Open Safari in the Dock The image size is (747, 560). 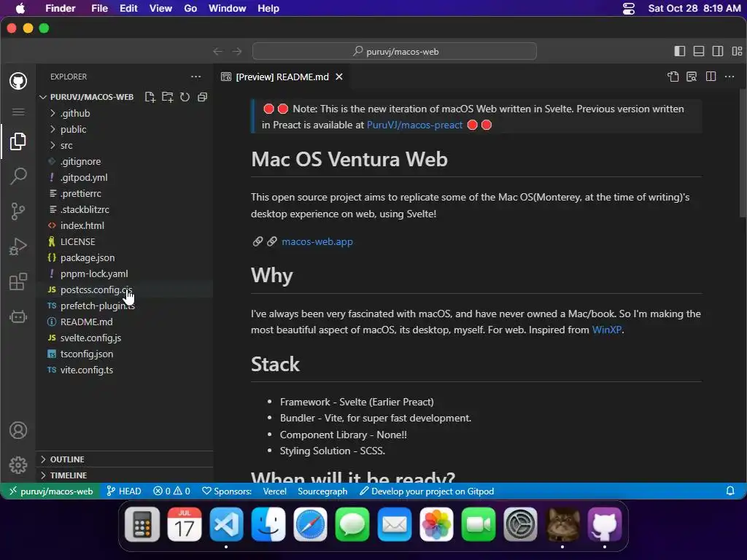(x=310, y=525)
